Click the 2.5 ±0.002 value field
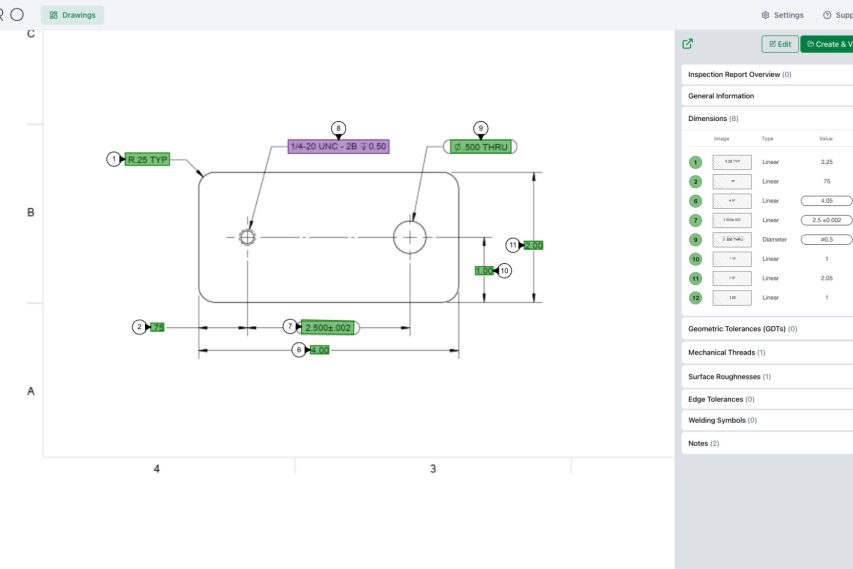Image resolution: width=853 pixels, height=569 pixels. [826, 220]
